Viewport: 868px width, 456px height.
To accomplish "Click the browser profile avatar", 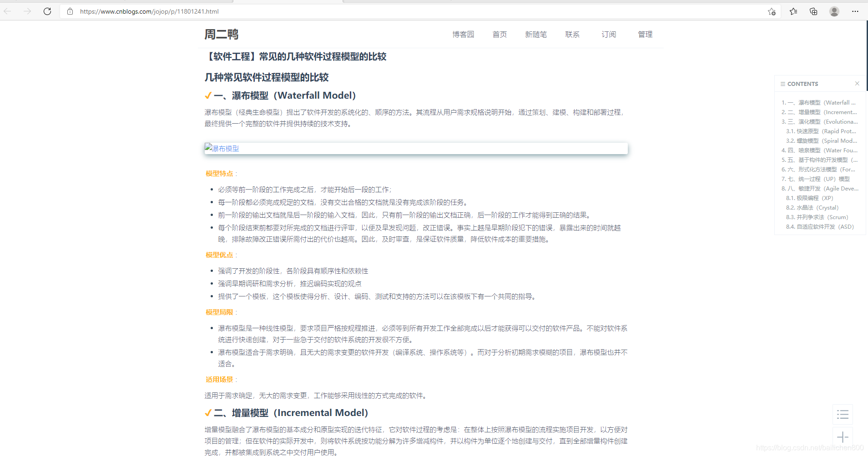I will pos(835,11).
